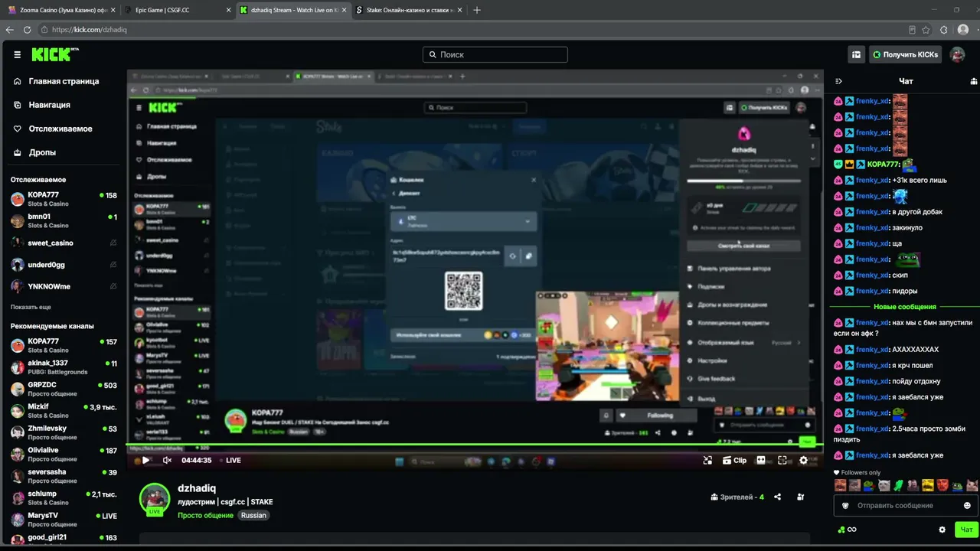Open followed channel YNKNOWme
This screenshot has width=980, height=551.
point(63,286)
